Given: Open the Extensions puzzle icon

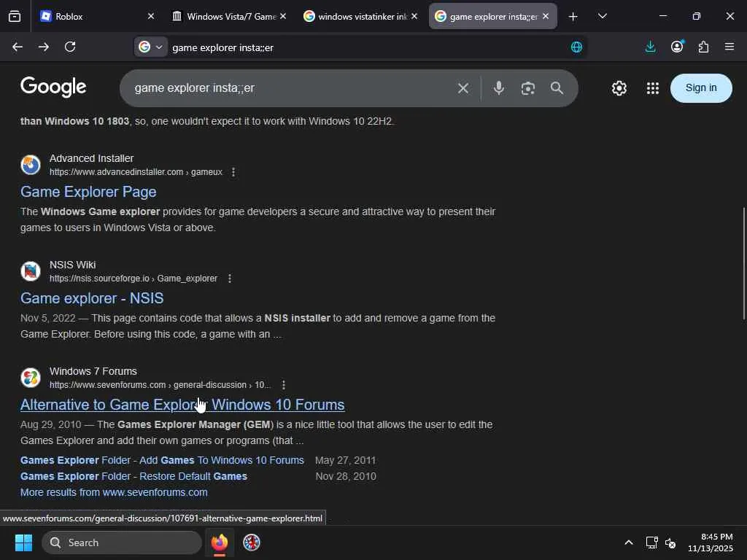Looking at the screenshot, I should pos(704,47).
